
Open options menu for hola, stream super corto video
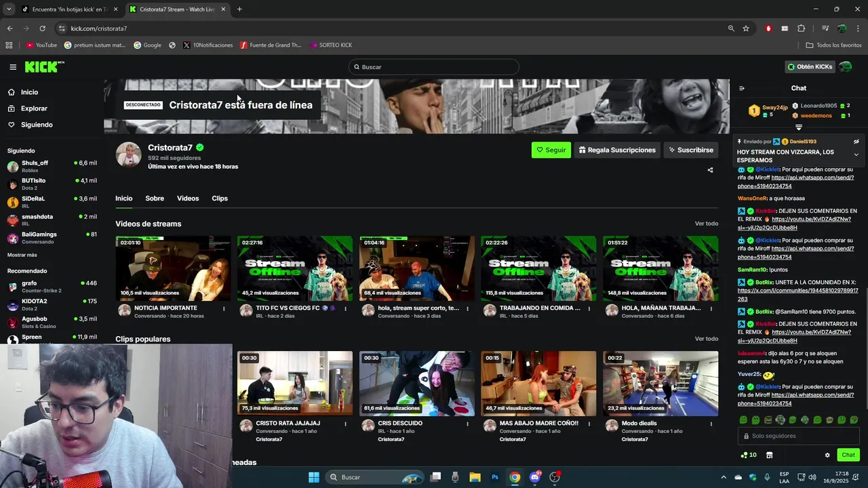coord(467,308)
